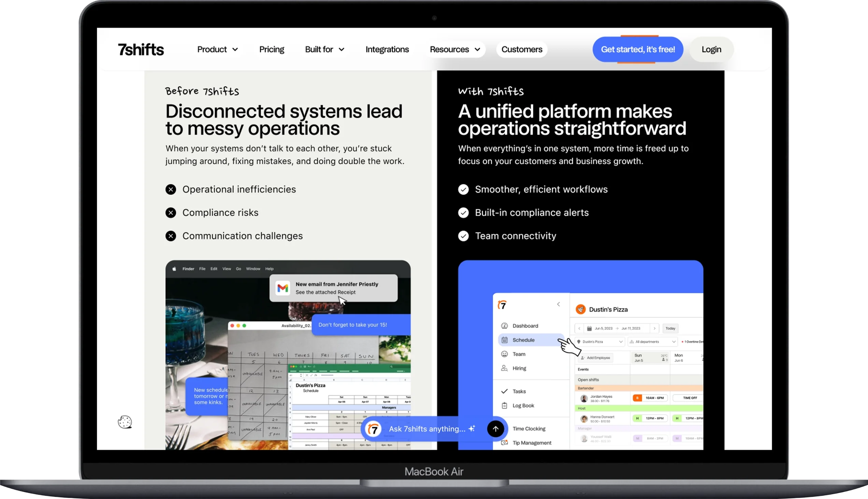Open Dashboard in the app sidebar
The image size is (868, 499).
tap(525, 326)
